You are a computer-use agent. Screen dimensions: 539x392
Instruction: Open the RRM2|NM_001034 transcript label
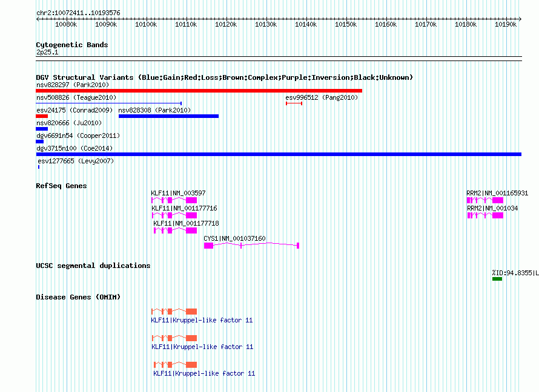(x=492, y=208)
